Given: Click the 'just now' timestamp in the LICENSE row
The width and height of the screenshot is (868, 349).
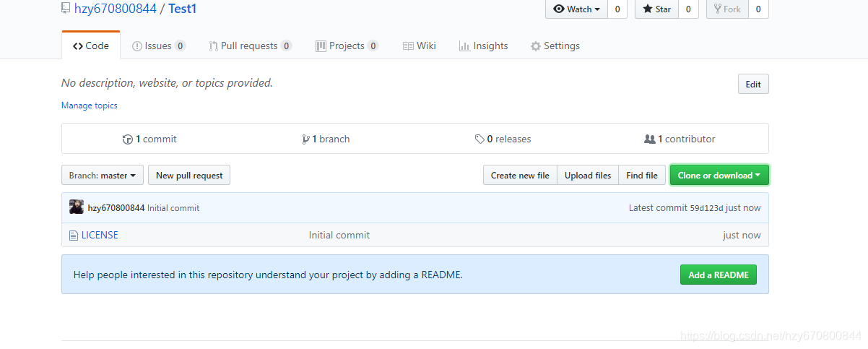Looking at the screenshot, I should point(742,235).
